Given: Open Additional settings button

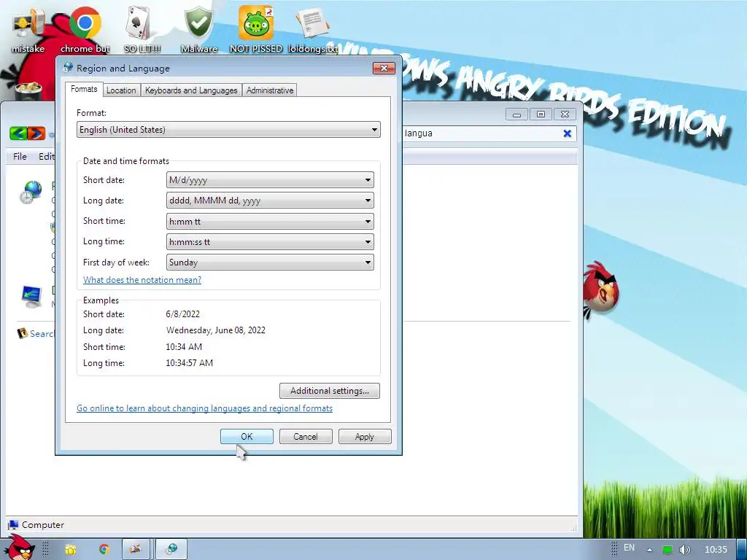Looking at the screenshot, I should (x=330, y=391).
